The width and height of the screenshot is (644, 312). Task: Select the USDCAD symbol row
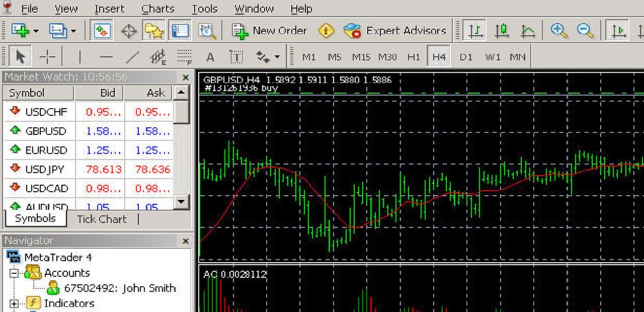(89, 188)
